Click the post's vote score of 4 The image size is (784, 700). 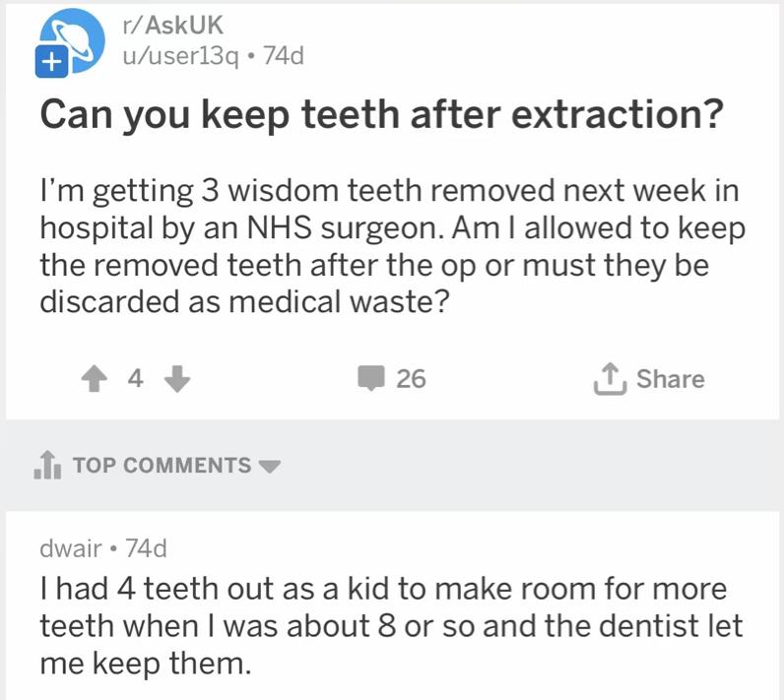[134, 378]
